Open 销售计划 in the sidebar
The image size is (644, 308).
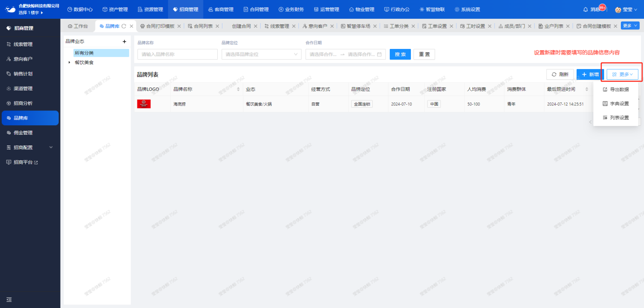point(30,74)
